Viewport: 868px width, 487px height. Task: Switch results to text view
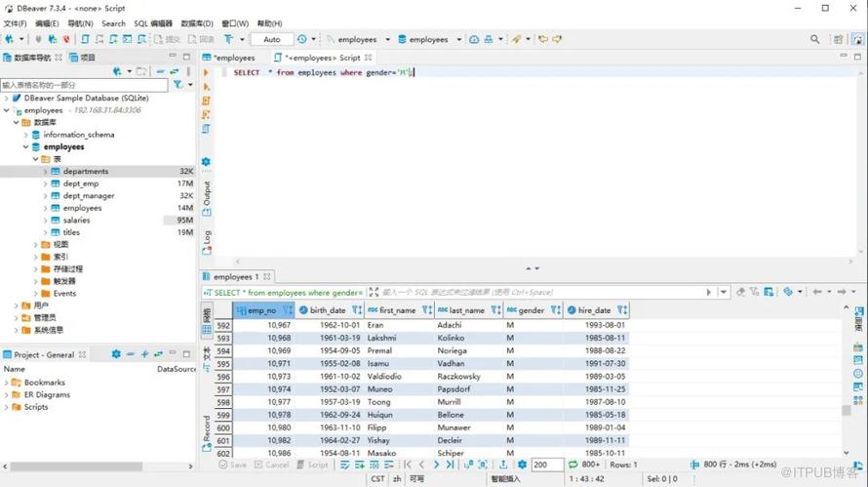click(x=207, y=359)
